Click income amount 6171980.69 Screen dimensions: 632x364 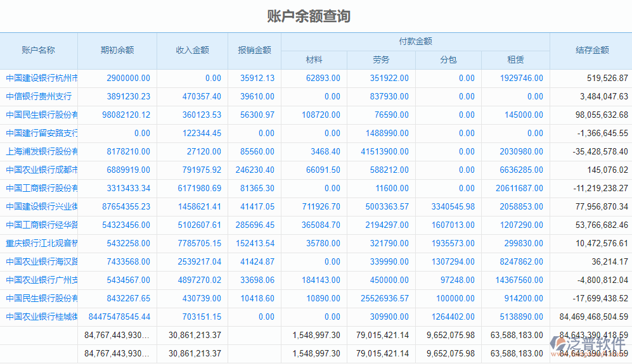tap(198, 189)
